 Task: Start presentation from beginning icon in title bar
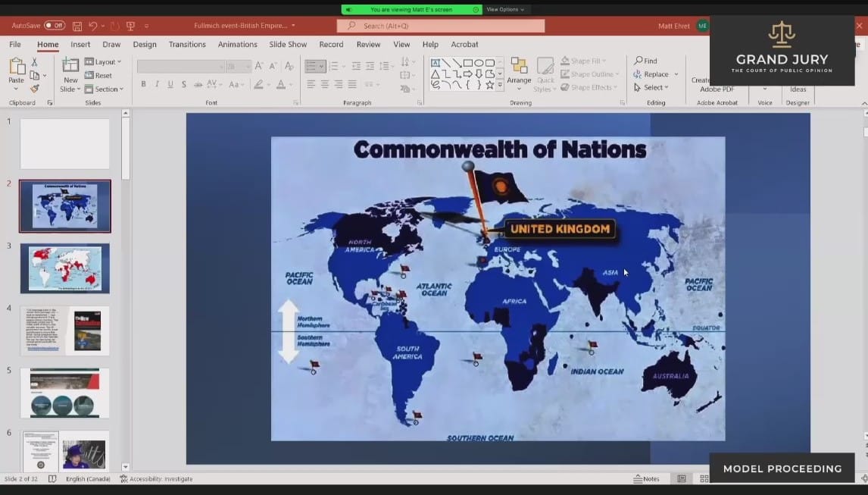[x=130, y=26]
